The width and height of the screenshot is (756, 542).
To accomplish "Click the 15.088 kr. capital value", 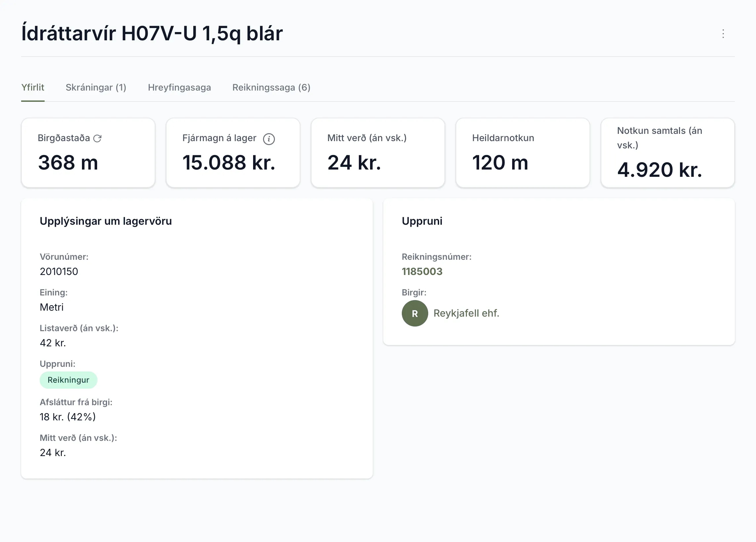I will pos(229,163).
